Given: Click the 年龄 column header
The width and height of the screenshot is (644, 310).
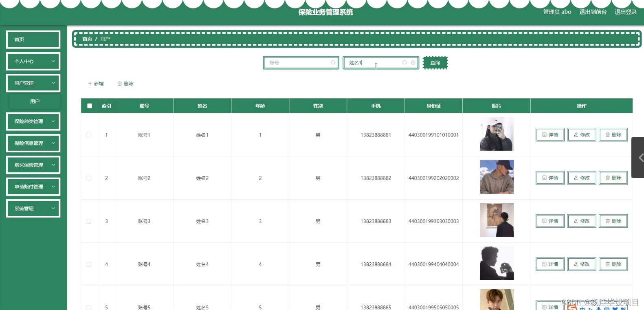Looking at the screenshot, I should [260, 106].
